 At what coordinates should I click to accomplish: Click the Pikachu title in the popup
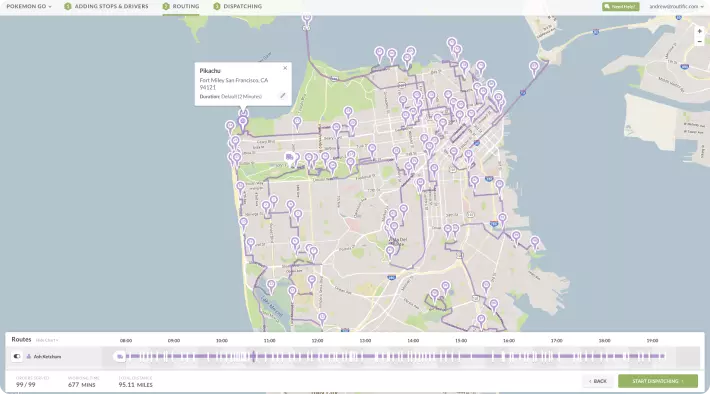pyautogui.click(x=210, y=71)
